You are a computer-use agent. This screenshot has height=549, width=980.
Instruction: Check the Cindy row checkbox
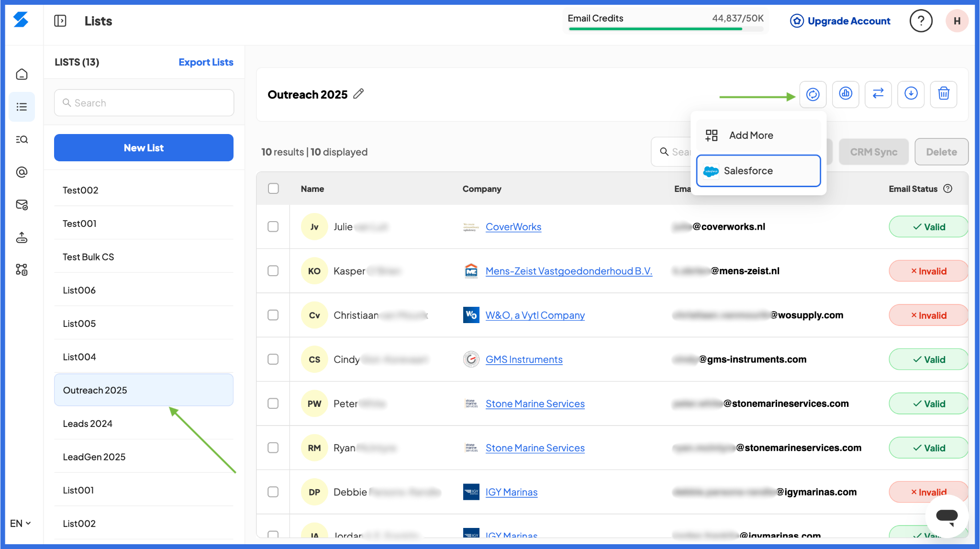click(x=273, y=359)
